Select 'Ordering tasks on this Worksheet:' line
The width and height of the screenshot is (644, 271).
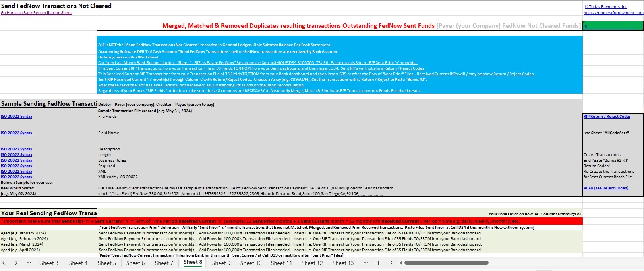(x=129, y=57)
